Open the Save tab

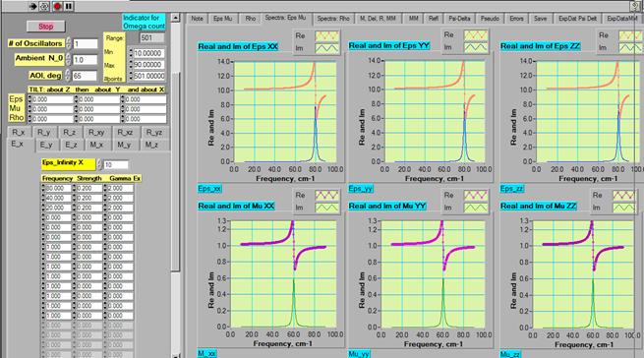[540, 19]
